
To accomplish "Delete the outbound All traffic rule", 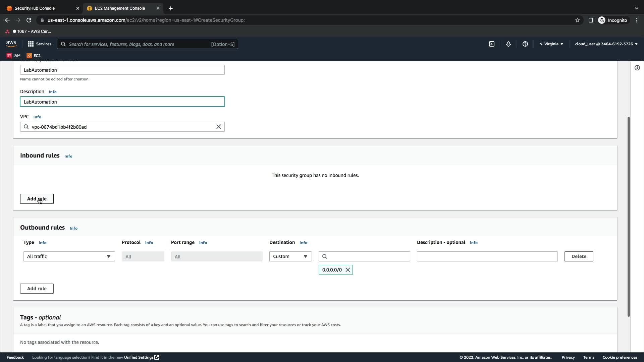I will click(x=579, y=256).
